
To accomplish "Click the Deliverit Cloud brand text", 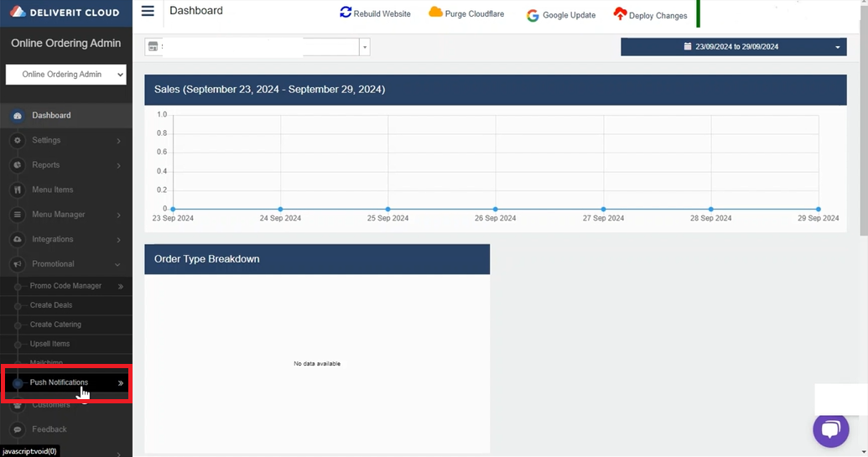I will 75,13.
